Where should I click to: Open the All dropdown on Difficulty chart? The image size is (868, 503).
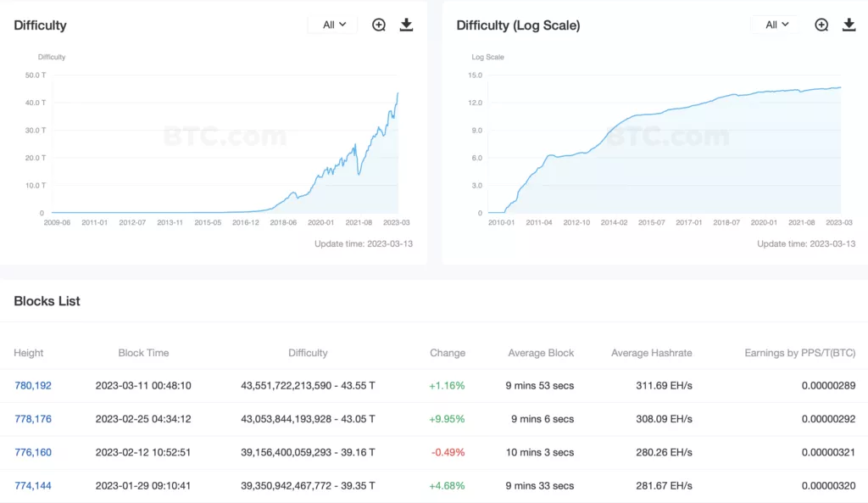tap(334, 25)
